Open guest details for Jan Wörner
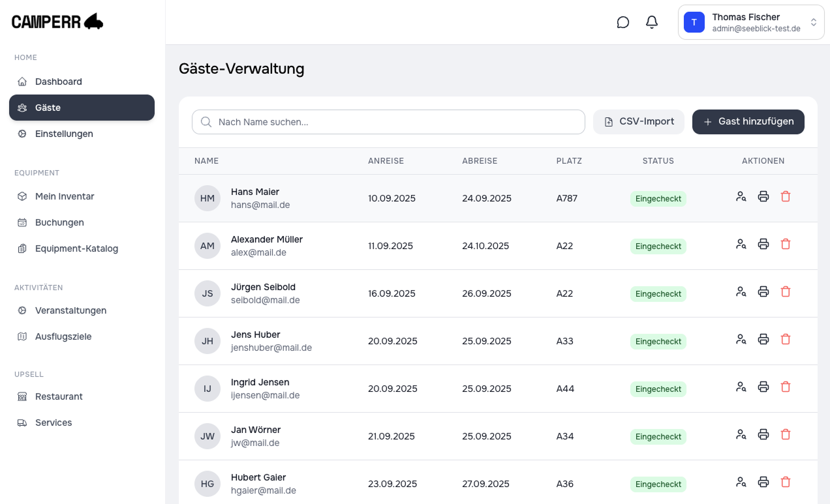The height and width of the screenshot is (504, 830). coord(741,435)
